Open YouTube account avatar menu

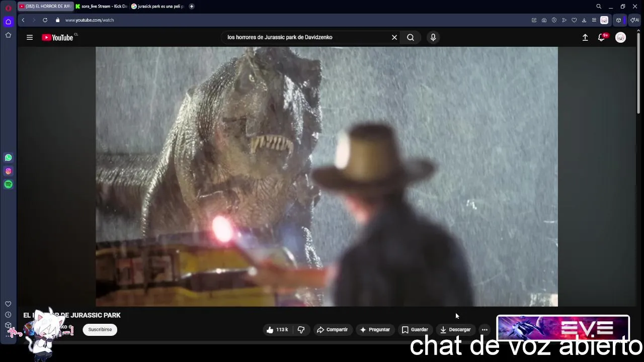(x=621, y=37)
